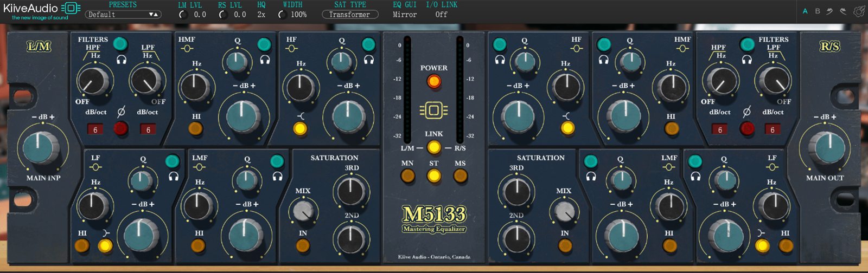Click headphones icon in right FILTERS section
Viewport: 868px width, 273px height.
click(x=747, y=60)
